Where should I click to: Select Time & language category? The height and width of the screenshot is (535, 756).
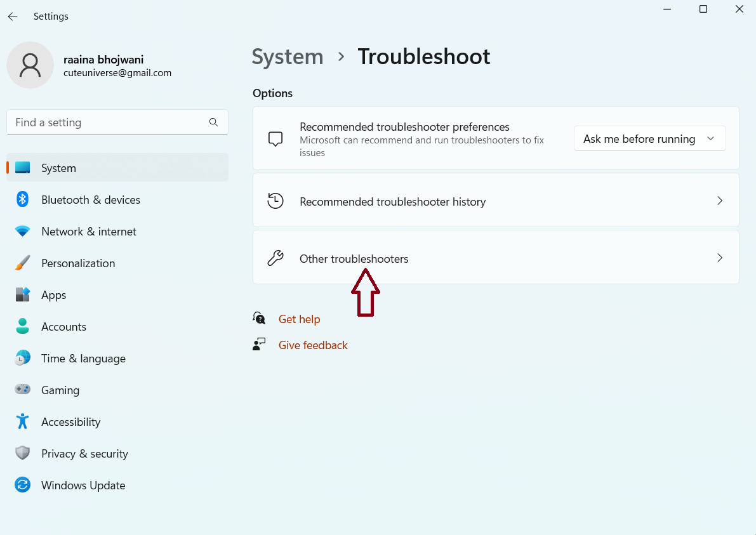[x=83, y=359]
